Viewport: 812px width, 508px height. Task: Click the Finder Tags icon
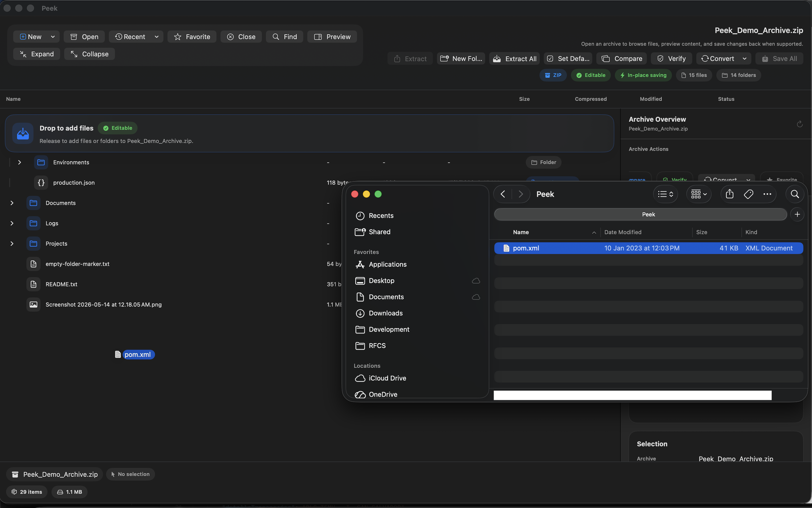point(748,194)
